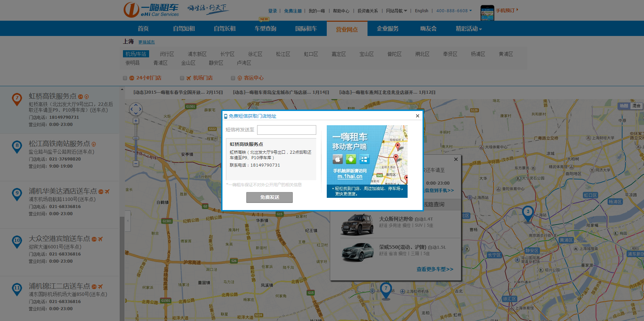
Task: Expand the 网站导航 dropdown
Action: coord(396,11)
